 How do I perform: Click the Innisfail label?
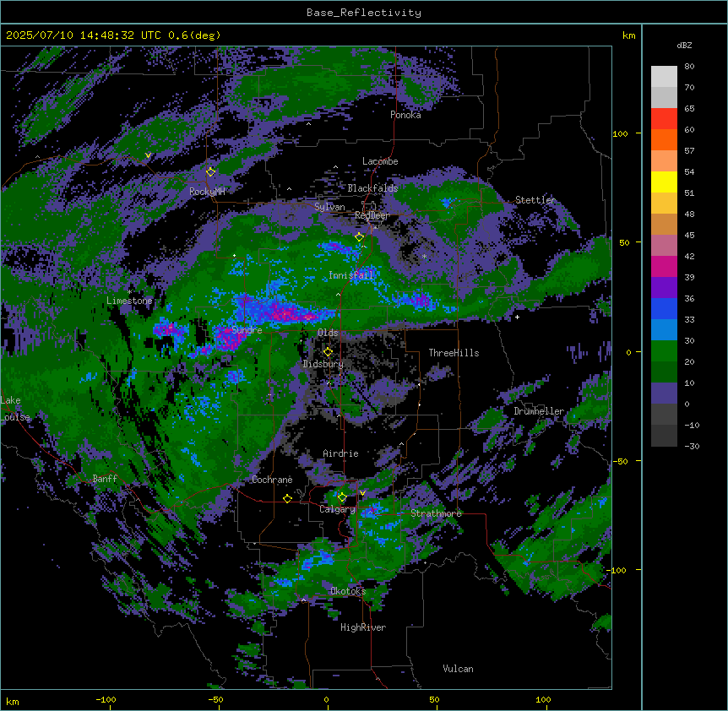tap(351, 275)
